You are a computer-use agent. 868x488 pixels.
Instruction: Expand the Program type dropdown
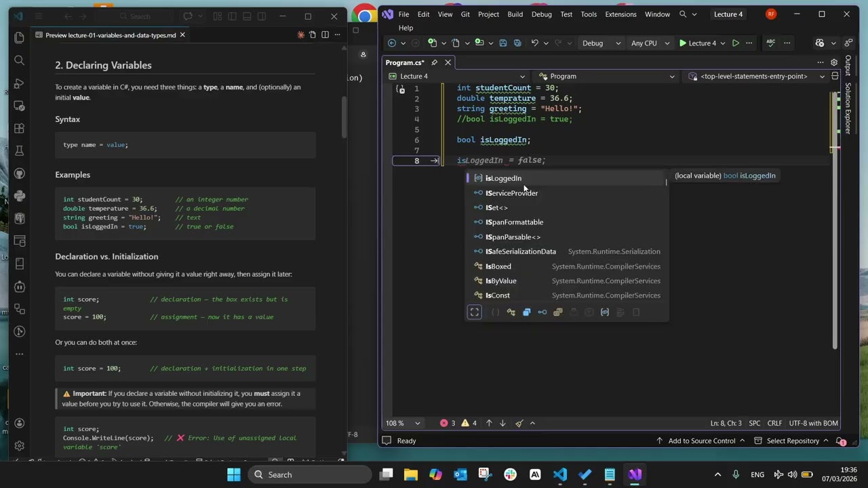(606, 77)
